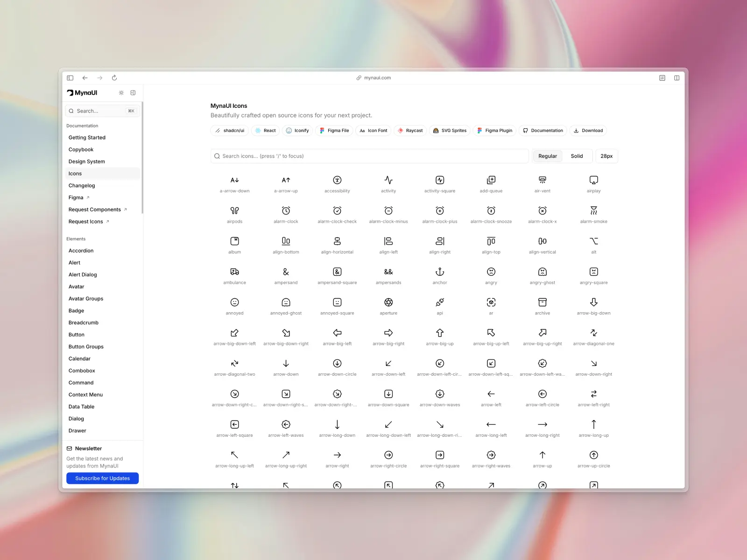Choose the aperture icon

click(x=388, y=302)
